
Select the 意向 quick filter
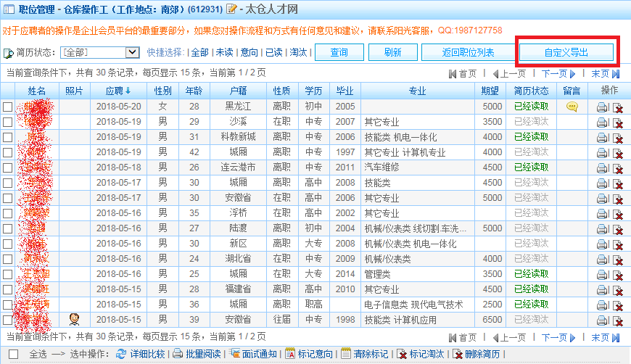point(249,52)
